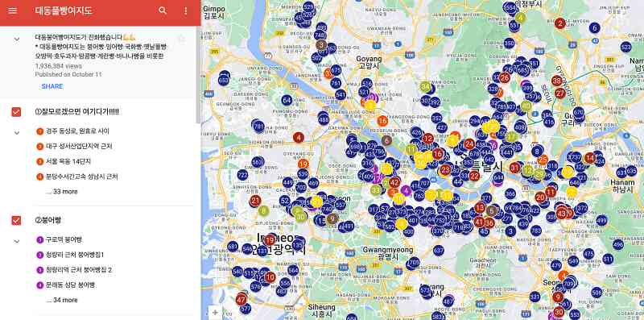The height and width of the screenshot is (320, 644).
Task: Click red map marker 47
Action: [241, 300]
